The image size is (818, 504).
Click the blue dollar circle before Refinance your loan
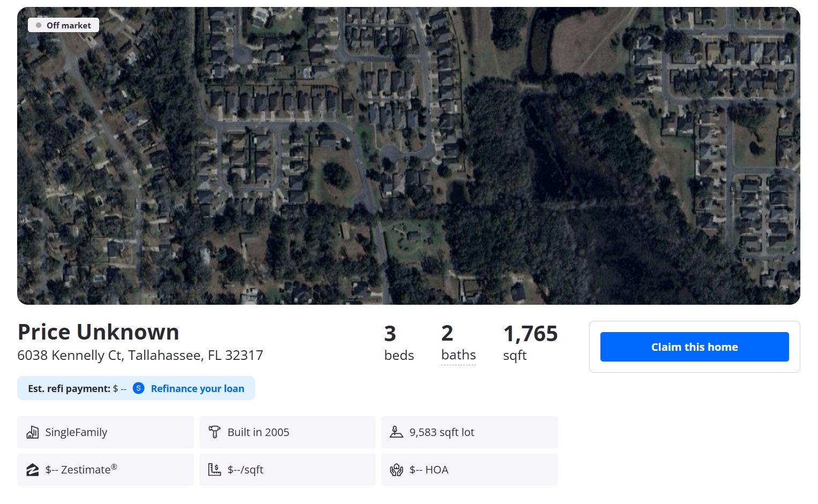point(138,388)
